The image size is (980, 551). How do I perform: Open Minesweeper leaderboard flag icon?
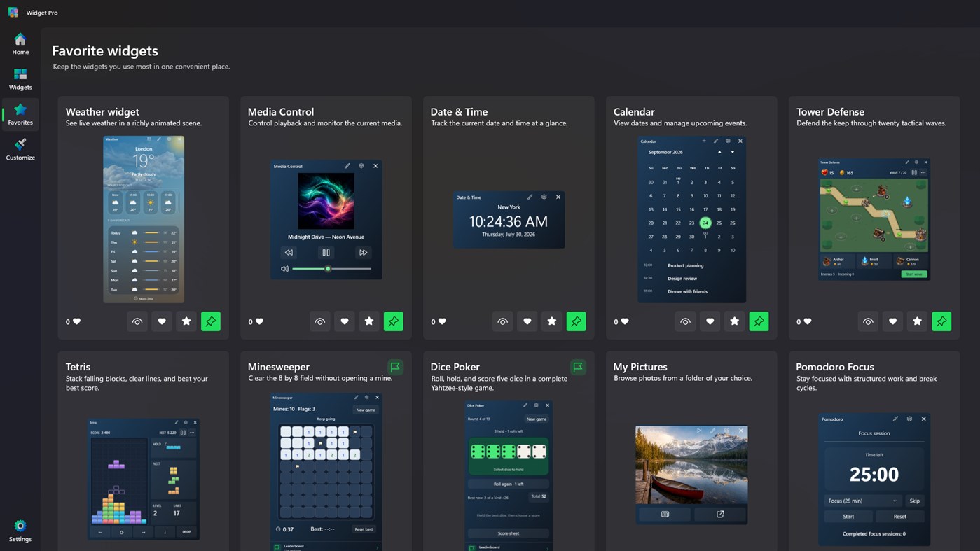click(395, 367)
